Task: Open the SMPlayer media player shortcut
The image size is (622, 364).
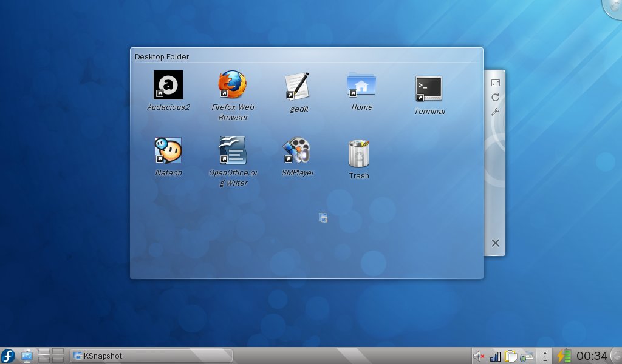Action: click(x=296, y=150)
